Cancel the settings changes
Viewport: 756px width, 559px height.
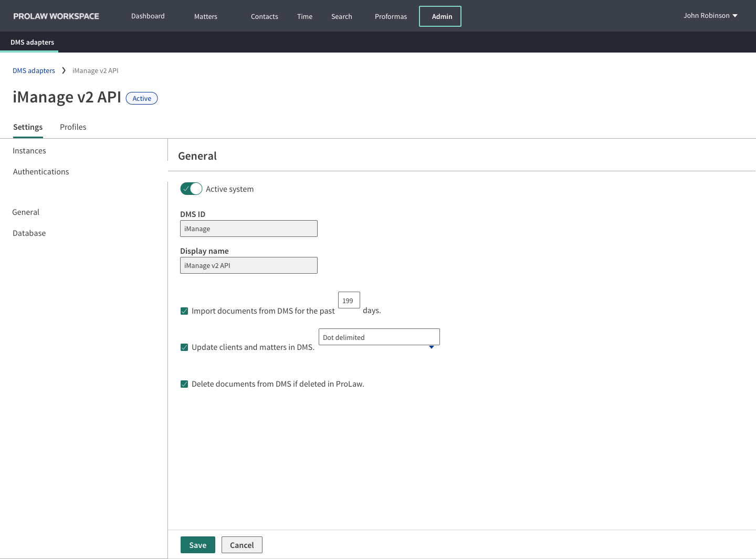[x=242, y=545]
